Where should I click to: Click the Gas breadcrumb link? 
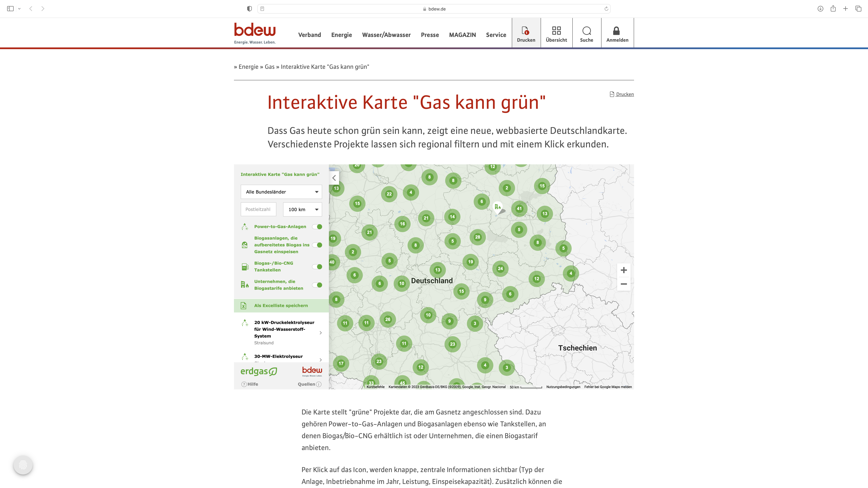click(x=269, y=67)
